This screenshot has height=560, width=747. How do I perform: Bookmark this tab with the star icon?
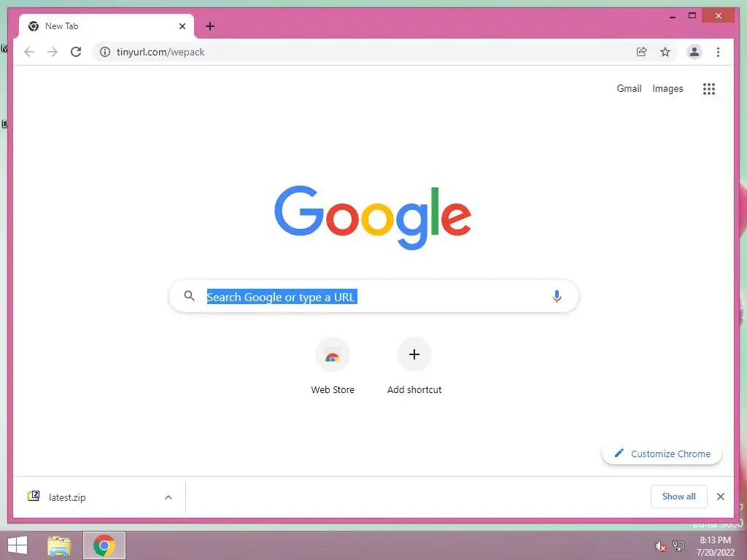[x=665, y=52]
